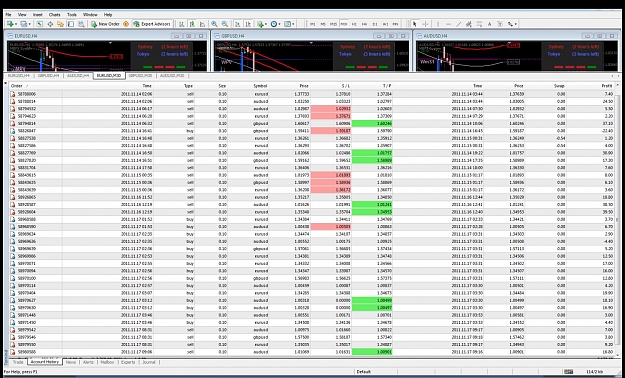Switch to the GBPUSD,H4 chart tab
Viewport: 625px width, 378px height.
tap(49, 75)
